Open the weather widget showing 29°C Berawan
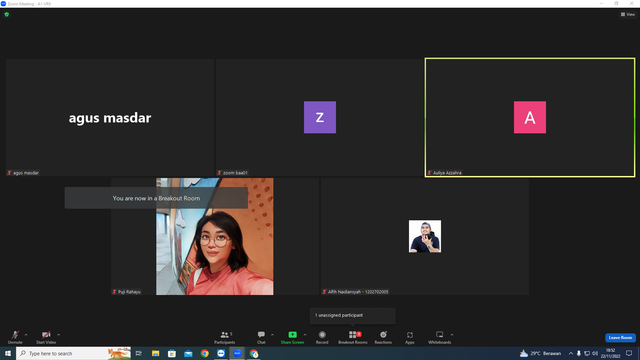 [540, 353]
